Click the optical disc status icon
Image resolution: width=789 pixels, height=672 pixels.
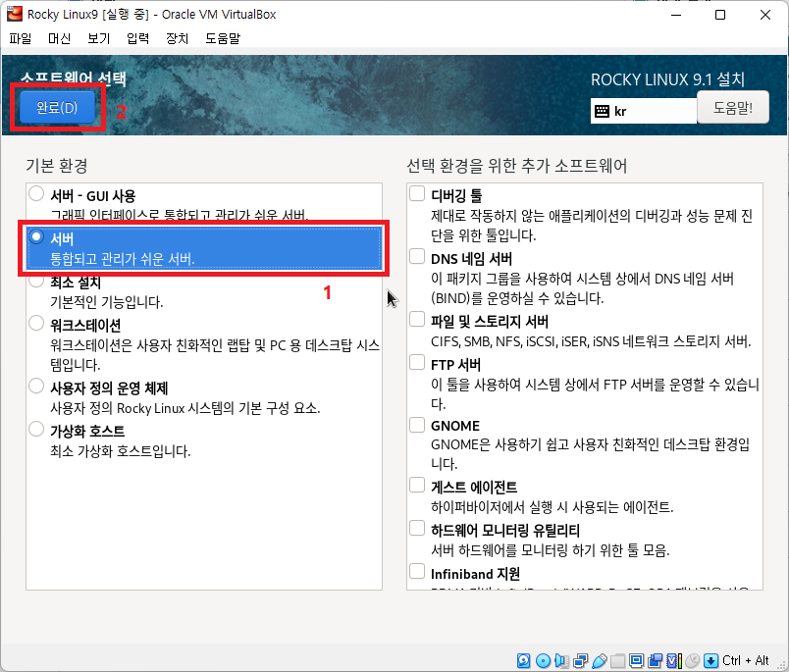[x=543, y=660]
